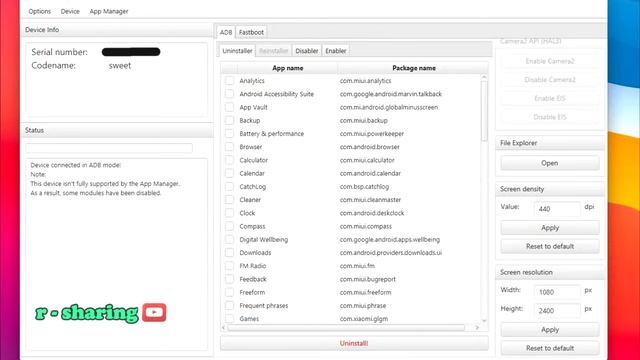
Task: Check the Frequent phrases checkbox
Action: [x=229, y=306]
